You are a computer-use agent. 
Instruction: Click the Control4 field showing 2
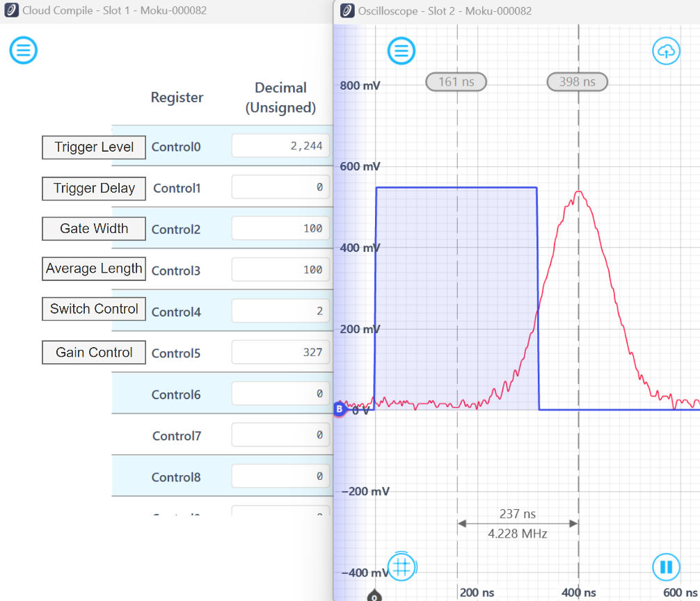pyautogui.click(x=280, y=311)
